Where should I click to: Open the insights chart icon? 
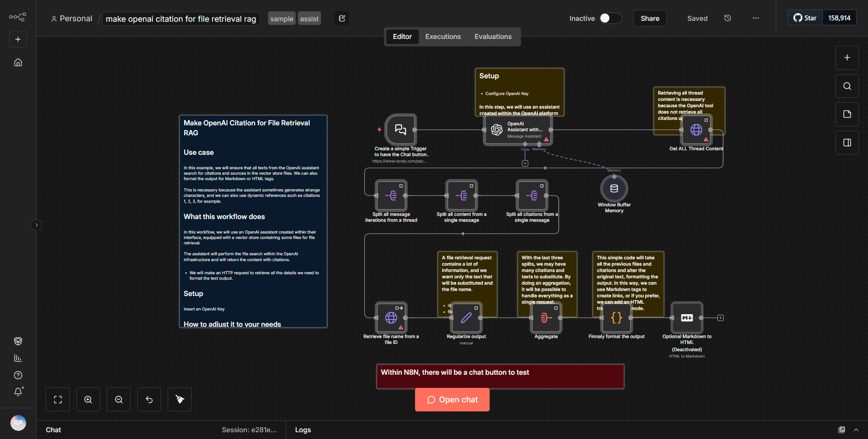coord(18,358)
